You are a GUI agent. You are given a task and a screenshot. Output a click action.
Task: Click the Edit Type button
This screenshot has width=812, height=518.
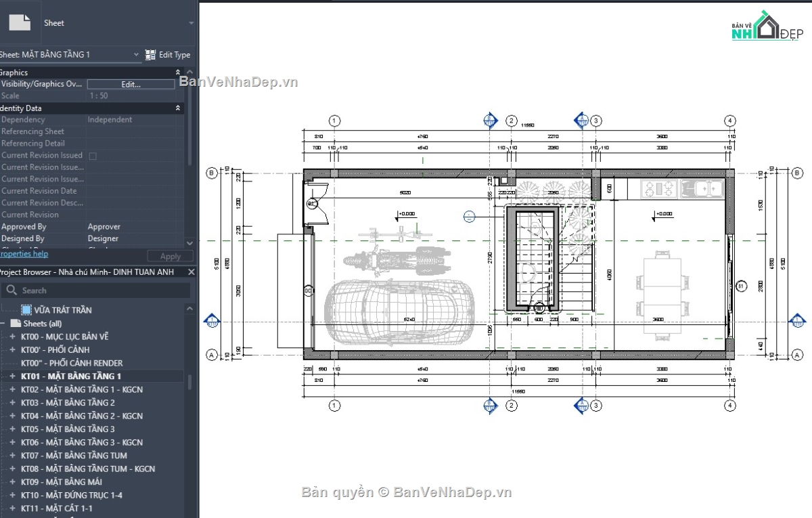168,55
